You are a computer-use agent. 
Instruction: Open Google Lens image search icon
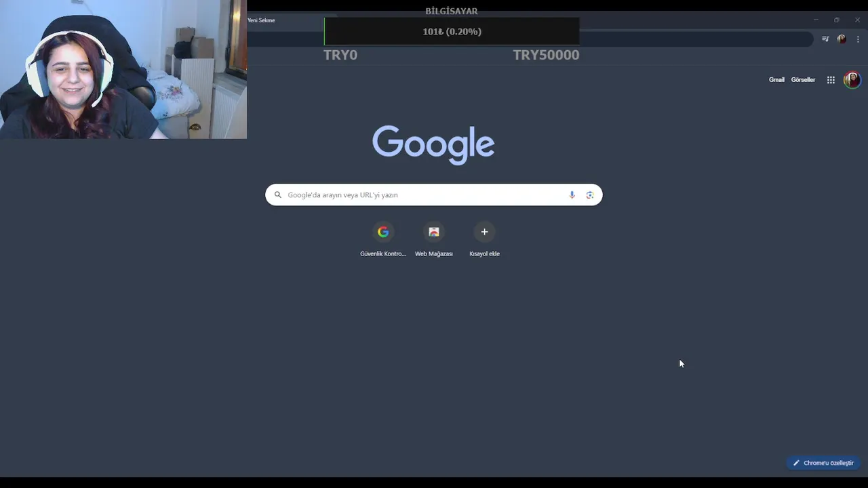coord(590,195)
